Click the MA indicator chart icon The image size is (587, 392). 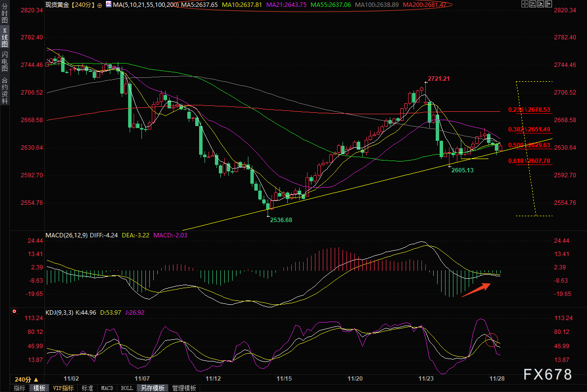[108, 5]
